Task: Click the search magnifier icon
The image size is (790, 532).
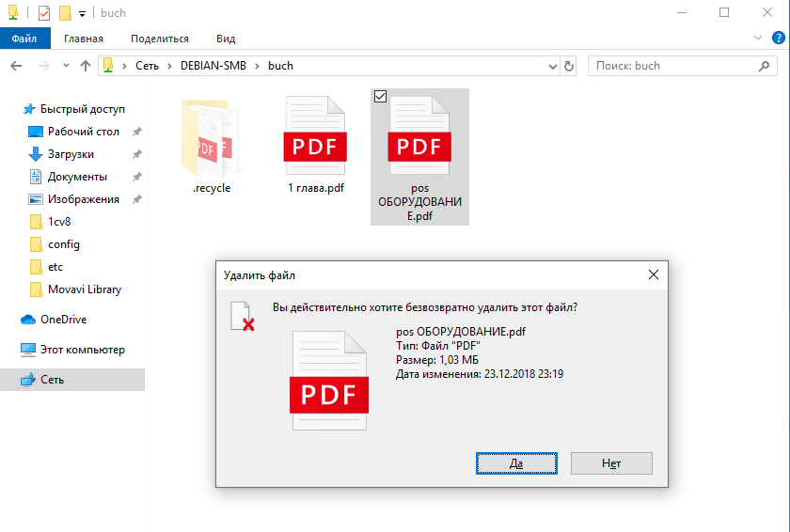Action: click(x=764, y=66)
